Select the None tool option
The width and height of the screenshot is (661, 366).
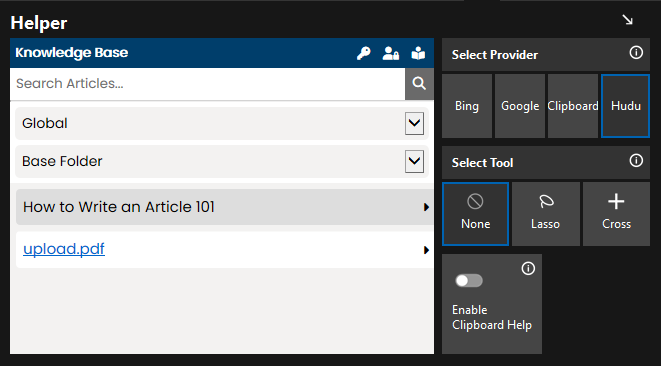[x=475, y=214]
